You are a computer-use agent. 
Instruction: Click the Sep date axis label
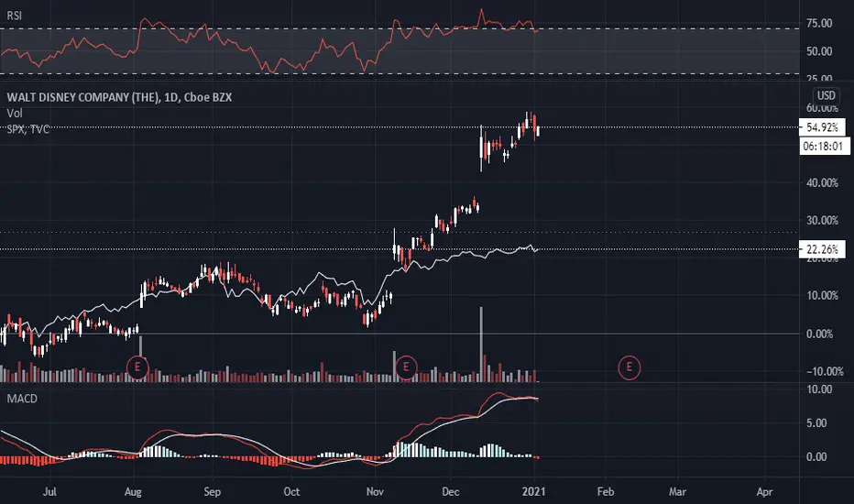(212, 491)
